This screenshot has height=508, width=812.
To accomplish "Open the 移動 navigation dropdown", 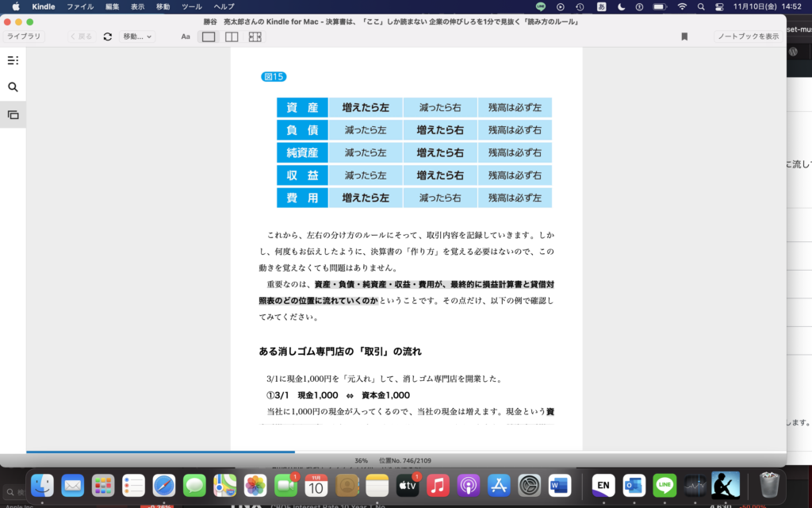I will [138, 36].
